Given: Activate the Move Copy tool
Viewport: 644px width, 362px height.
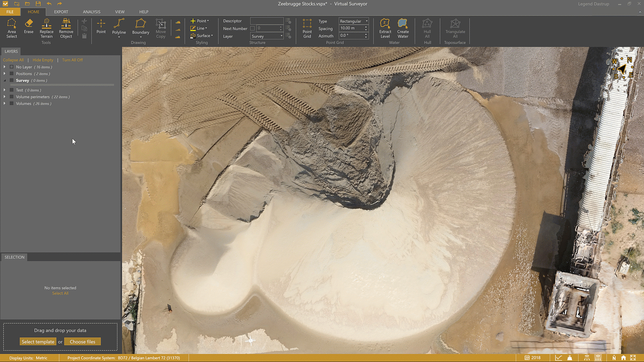Looking at the screenshot, I should [161, 28].
